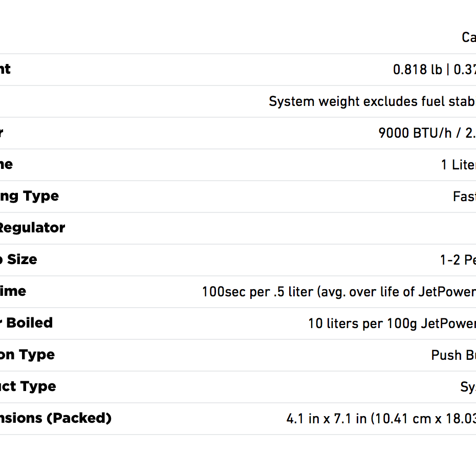Screen dimensions: 476x476
Task: Click the "Sy" value in the ct Type row
Action: (468, 387)
